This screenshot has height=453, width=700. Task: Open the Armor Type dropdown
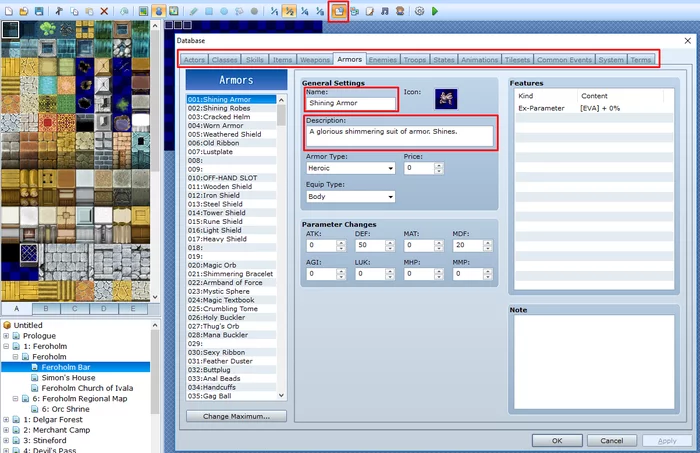point(350,168)
